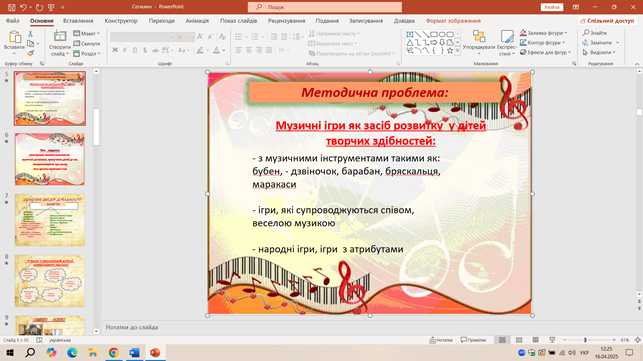Switch to the Анімація tab
This screenshot has width=643, height=361.
point(197,21)
